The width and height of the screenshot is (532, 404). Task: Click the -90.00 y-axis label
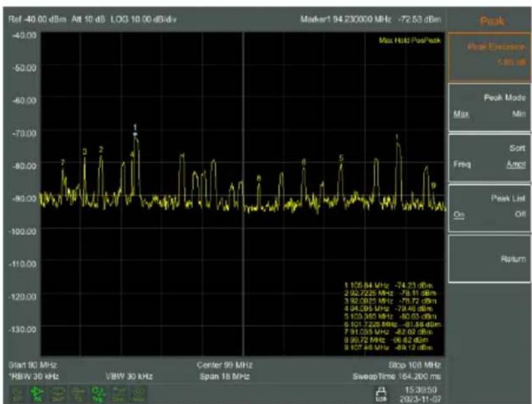pyautogui.click(x=24, y=199)
